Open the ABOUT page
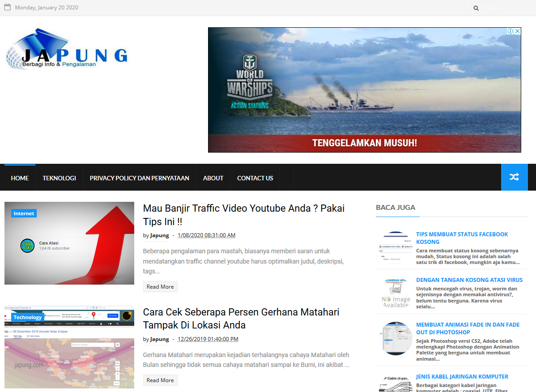Screen dimensions: 536x392 (213, 178)
